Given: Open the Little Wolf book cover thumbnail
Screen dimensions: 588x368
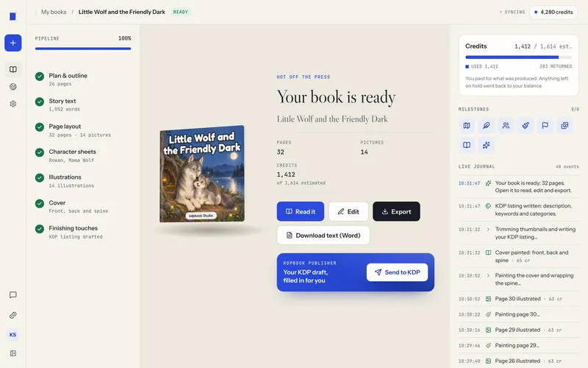Looking at the screenshot, I should pos(202,174).
